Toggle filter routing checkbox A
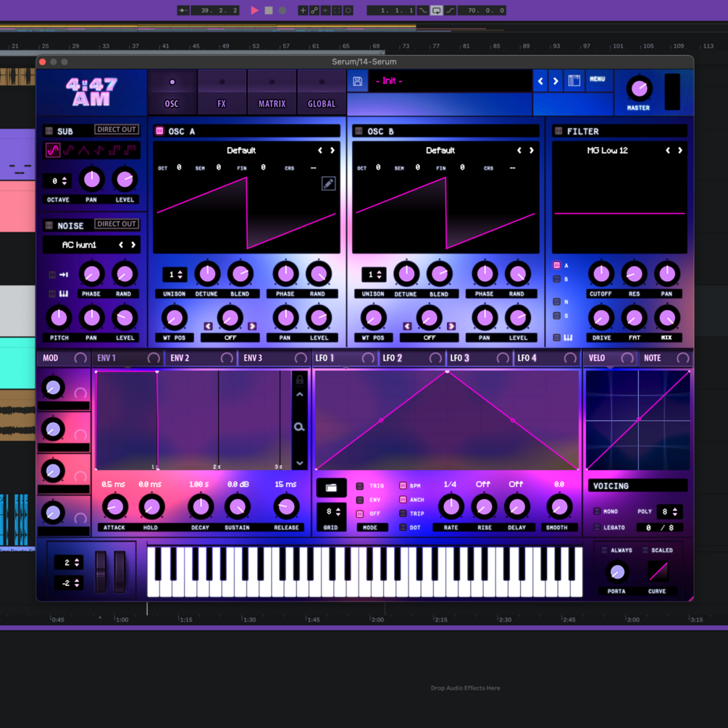 click(556, 266)
